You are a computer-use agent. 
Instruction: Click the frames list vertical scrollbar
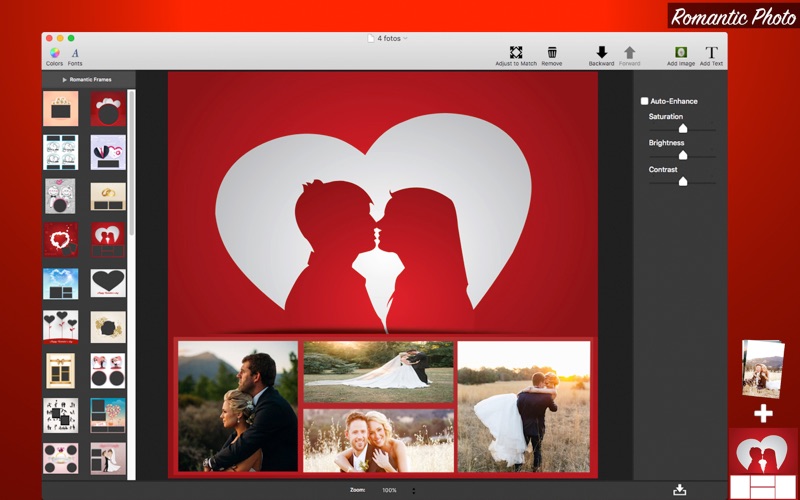tap(131, 163)
